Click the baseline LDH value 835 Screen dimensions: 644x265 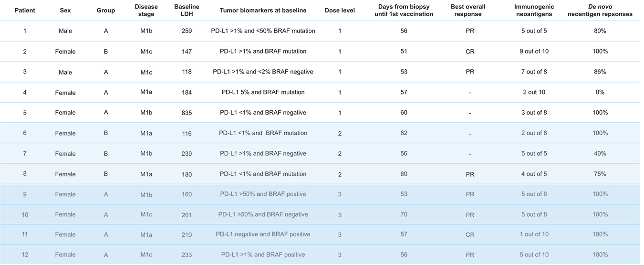click(x=187, y=113)
